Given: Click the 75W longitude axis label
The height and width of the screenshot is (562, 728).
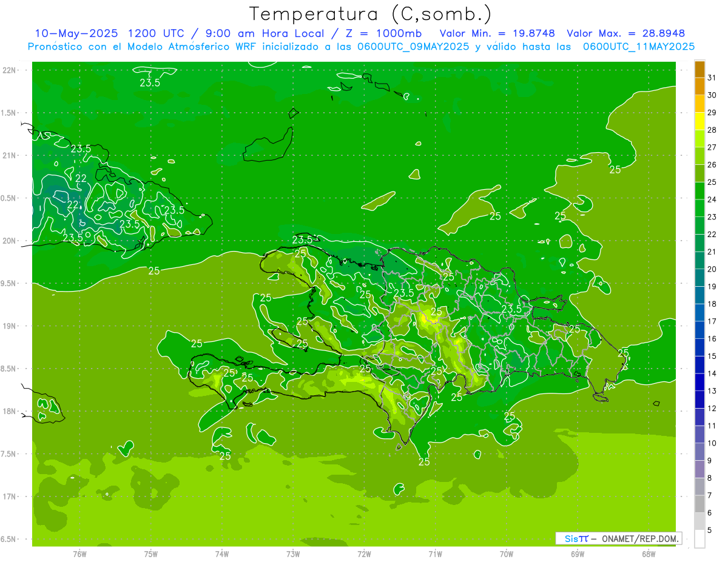Looking at the screenshot, I should [x=151, y=554].
